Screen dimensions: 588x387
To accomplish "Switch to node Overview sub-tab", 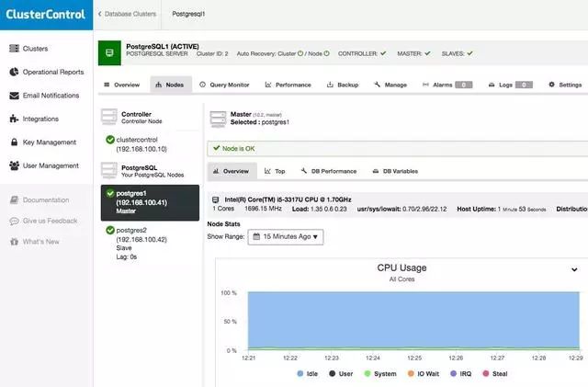I will tap(232, 171).
